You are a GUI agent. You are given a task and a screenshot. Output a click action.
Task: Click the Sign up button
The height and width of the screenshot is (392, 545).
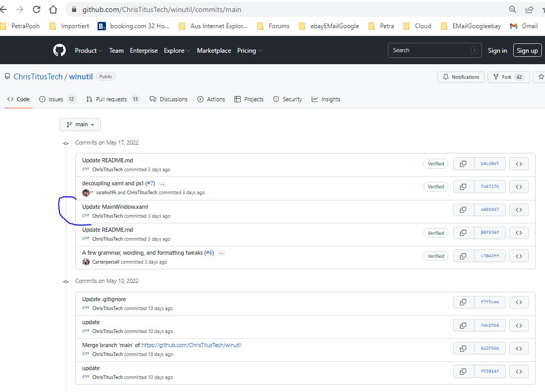pos(527,51)
